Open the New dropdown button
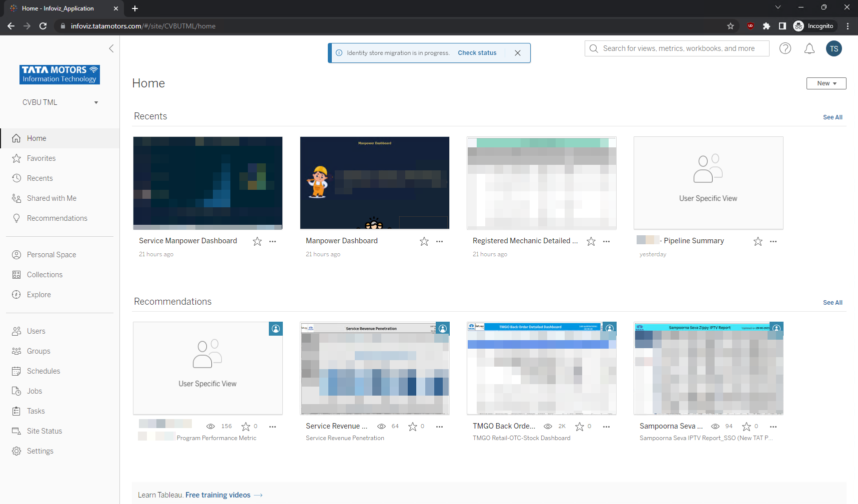Screen dimensions: 858x504 [x=826, y=83]
